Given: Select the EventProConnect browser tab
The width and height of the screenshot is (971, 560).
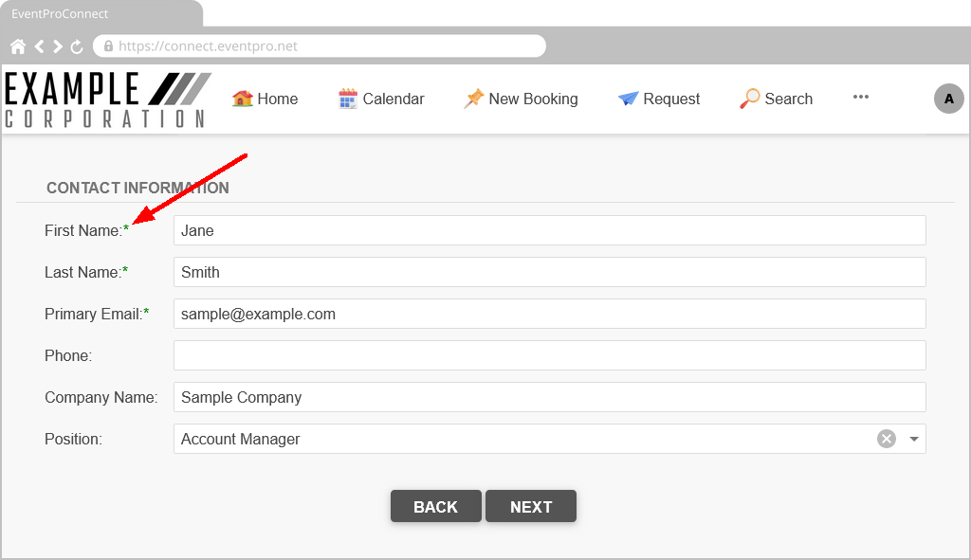Looking at the screenshot, I should [101, 13].
